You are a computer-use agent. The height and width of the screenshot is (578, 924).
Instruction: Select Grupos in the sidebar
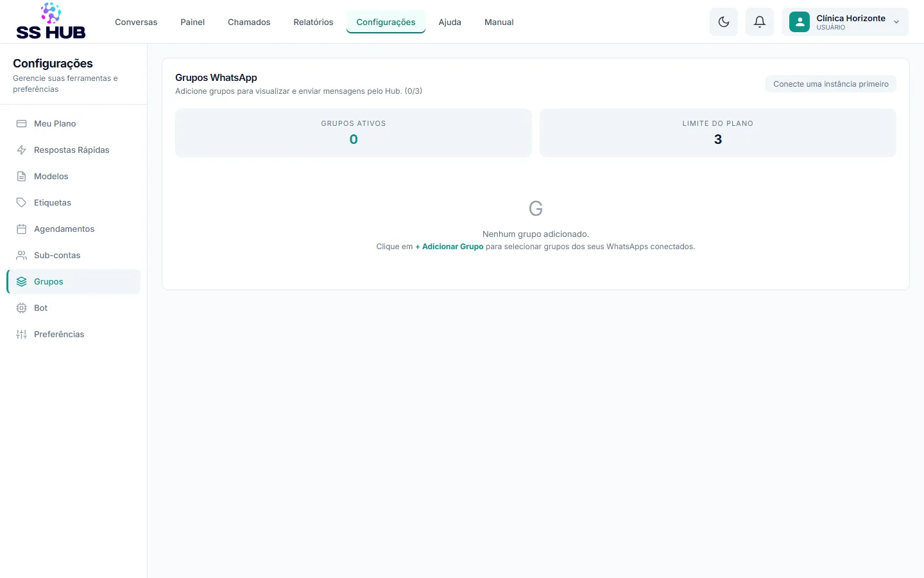click(74, 281)
